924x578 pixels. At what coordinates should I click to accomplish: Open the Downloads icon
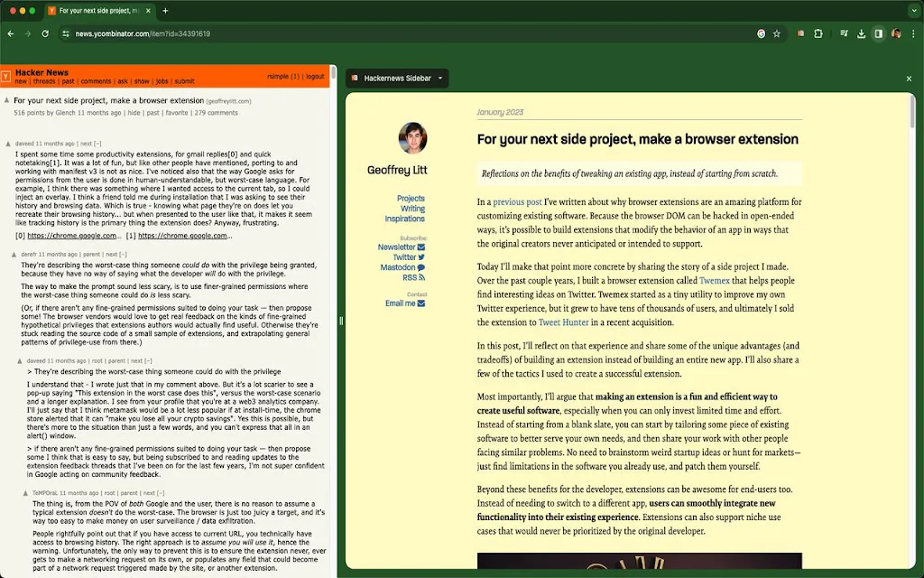point(861,33)
